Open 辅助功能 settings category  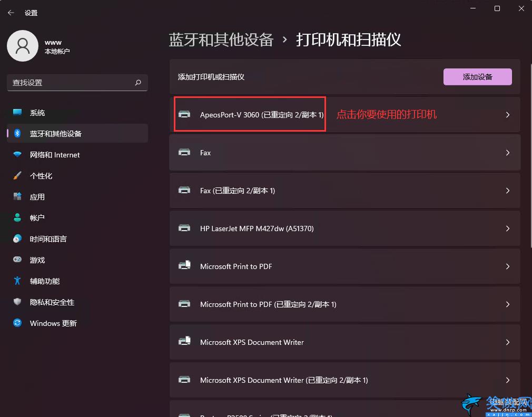point(77,281)
